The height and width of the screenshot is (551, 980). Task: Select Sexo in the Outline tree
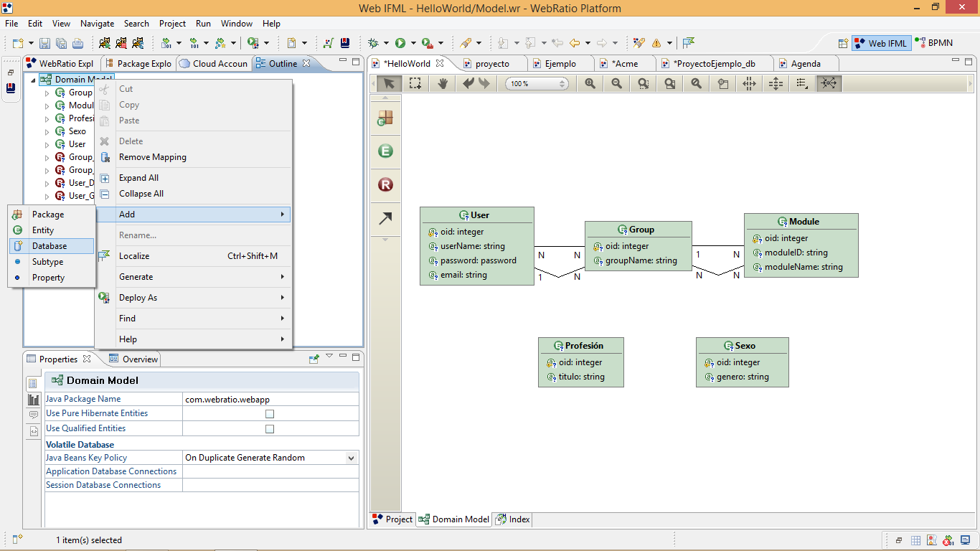[x=77, y=131]
